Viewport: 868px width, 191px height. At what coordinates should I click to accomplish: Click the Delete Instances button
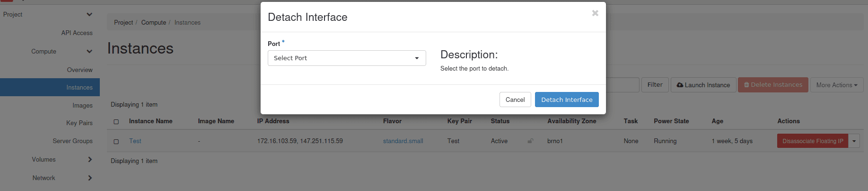pyautogui.click(x=772, y=85)
